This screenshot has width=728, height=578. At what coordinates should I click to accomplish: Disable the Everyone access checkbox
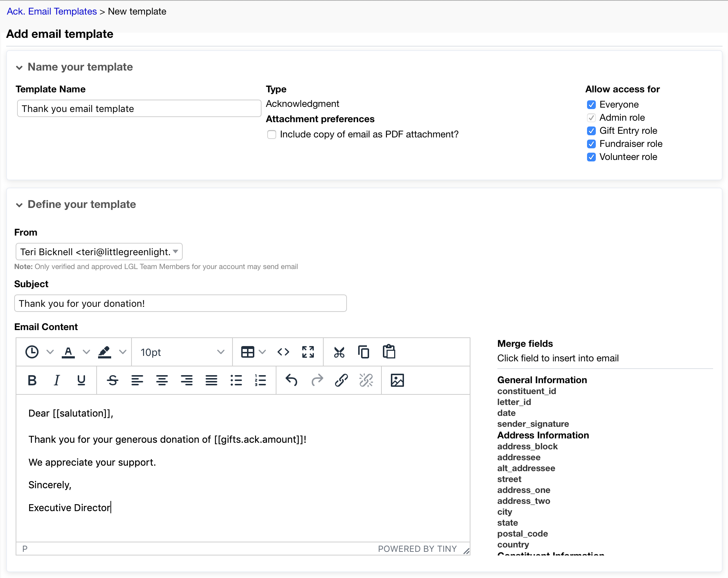591,105
